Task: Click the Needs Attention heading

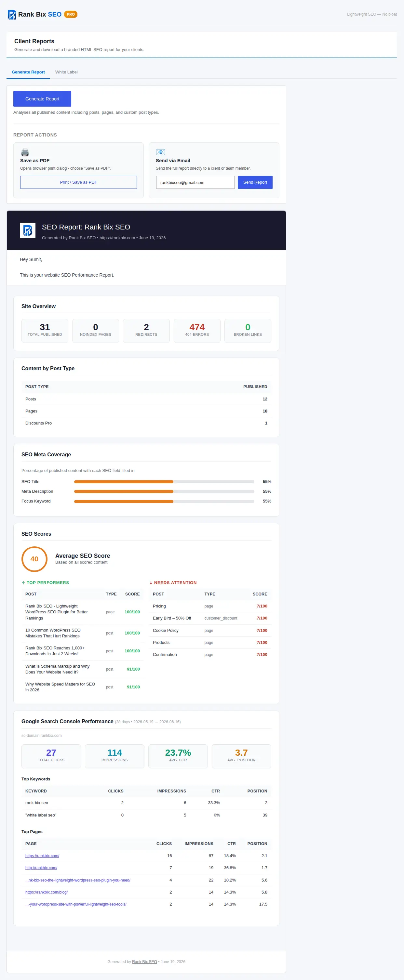Action: (x=173, y=583)
